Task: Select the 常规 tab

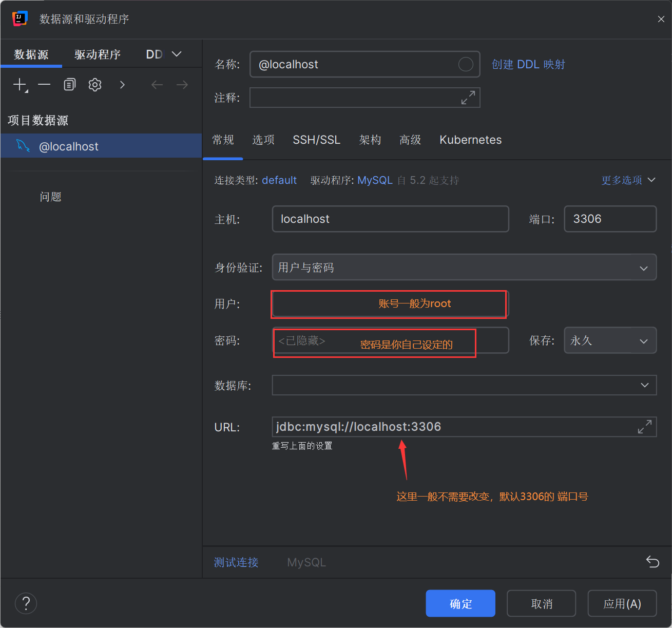Action: [223, 140]
